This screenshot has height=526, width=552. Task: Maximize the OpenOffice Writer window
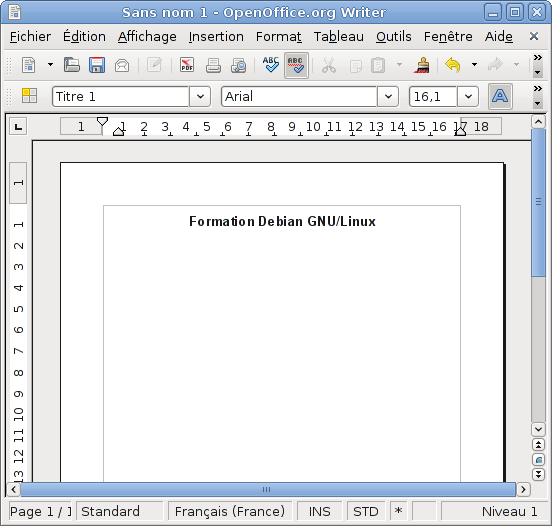515,12
